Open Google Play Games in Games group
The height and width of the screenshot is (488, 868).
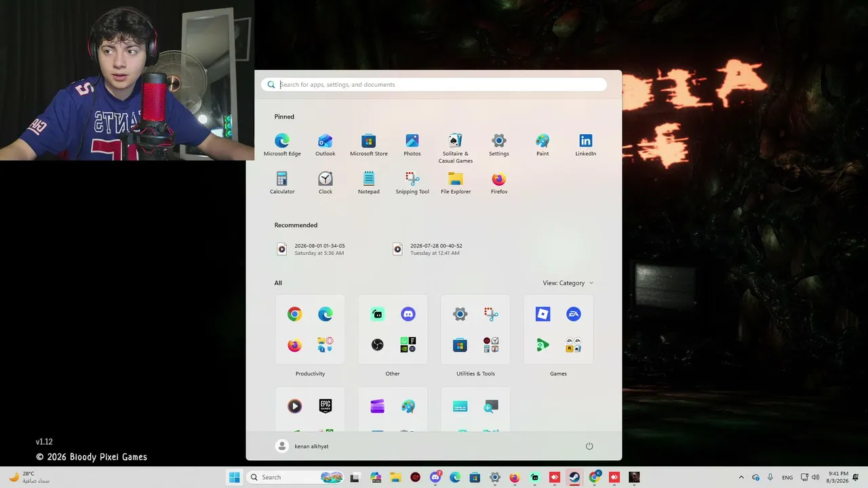pos(542,345)
